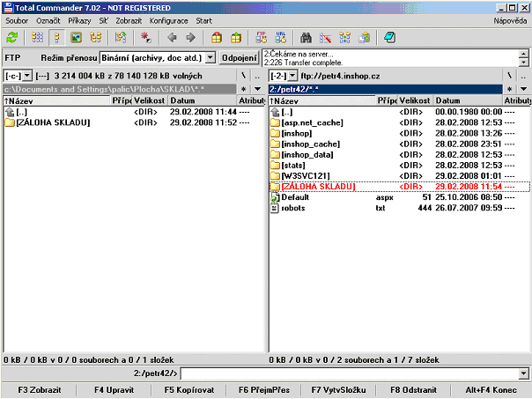The image size is (532, 399).
Task: Enable thumbnail view toolbar icon
Action: click(77, 37)
